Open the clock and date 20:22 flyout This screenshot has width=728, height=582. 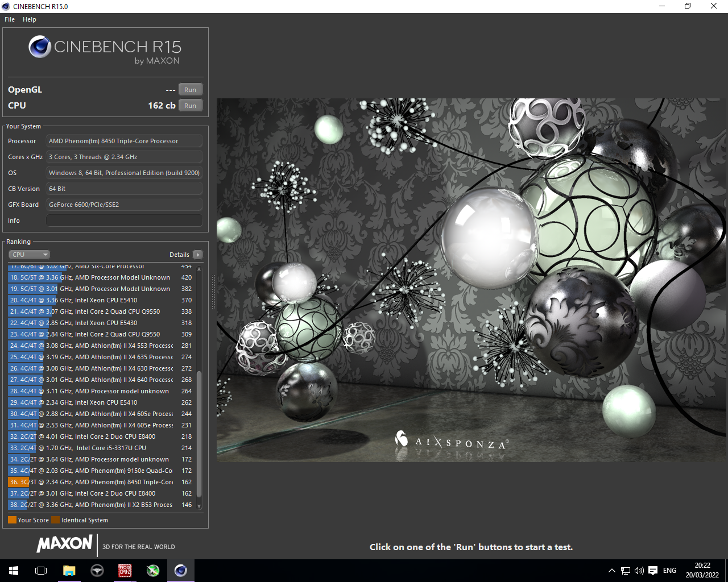702,571
